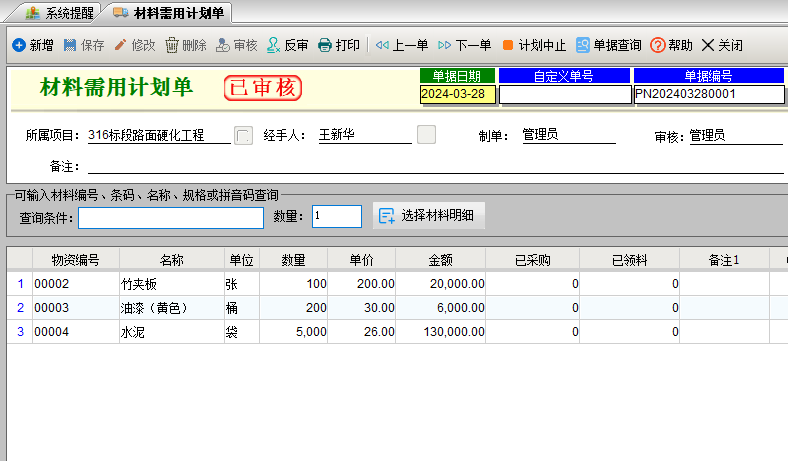Click the quantity cell 5,000

293,332
